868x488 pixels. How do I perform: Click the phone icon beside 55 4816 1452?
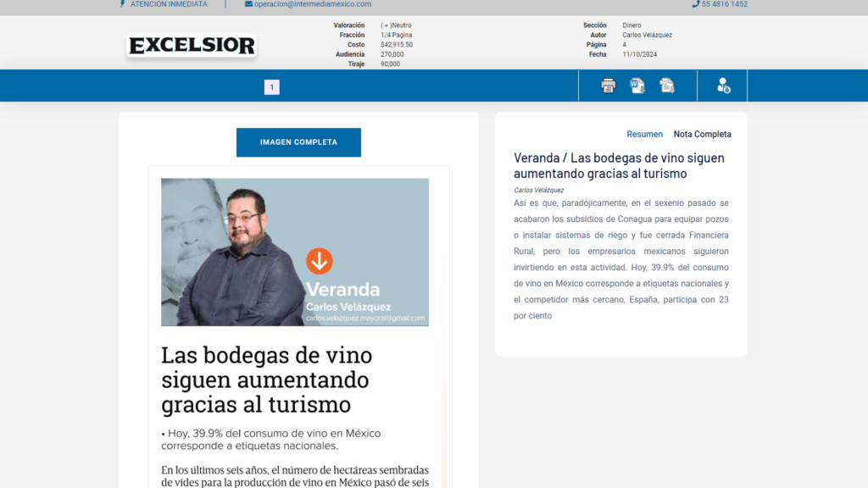pos(696,4)
